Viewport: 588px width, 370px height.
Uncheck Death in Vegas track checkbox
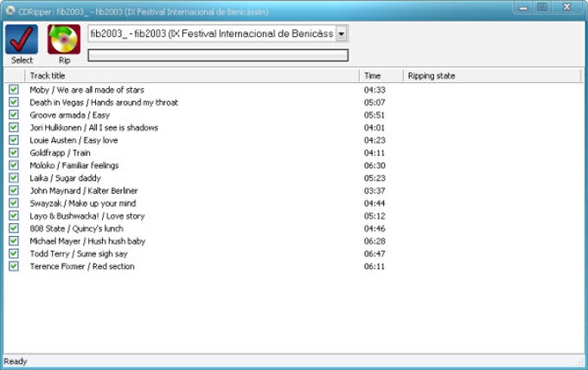[14, 102]
